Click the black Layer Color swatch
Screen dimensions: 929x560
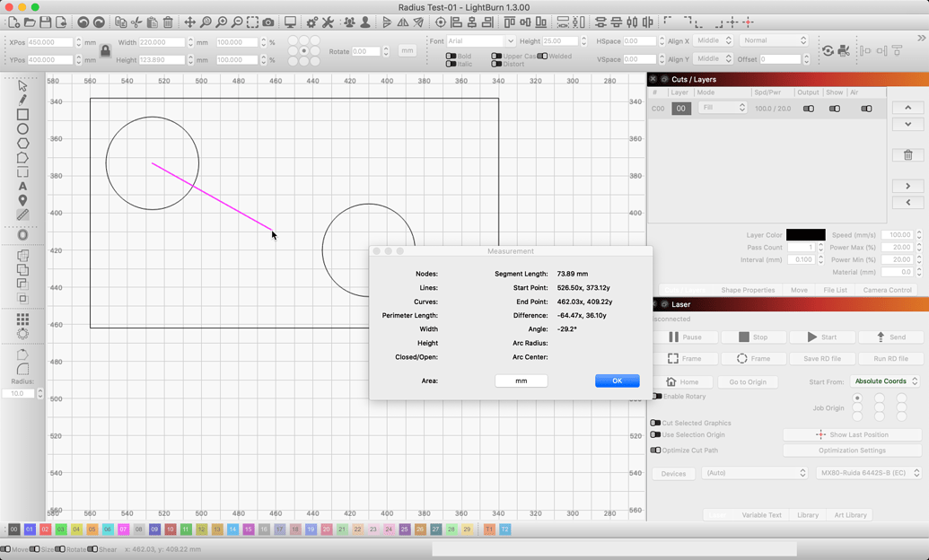point(805,233)
